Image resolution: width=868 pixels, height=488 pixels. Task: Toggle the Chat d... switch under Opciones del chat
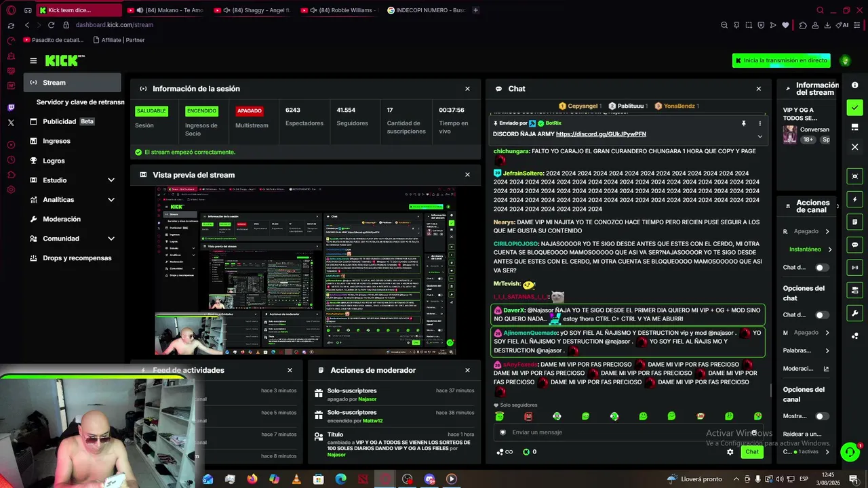(821, 315)
